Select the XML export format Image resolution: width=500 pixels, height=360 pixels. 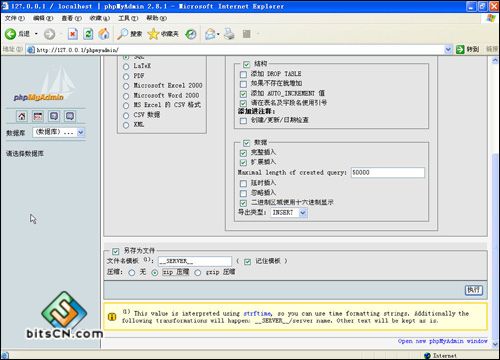126,125
